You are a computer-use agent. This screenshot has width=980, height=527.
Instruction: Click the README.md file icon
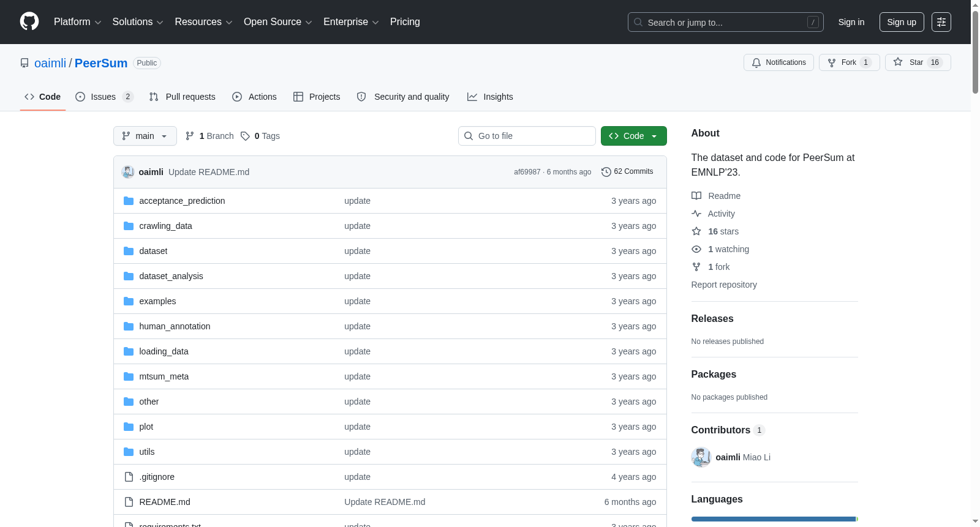point(129,502)
